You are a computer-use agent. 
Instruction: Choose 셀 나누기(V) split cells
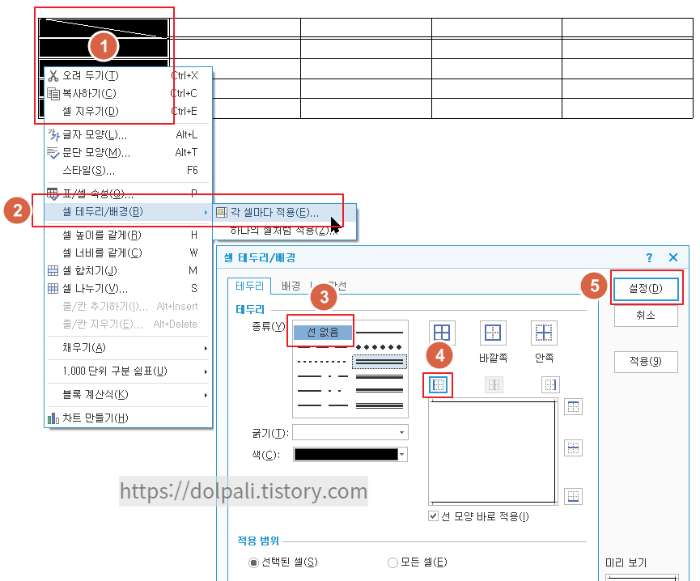tap(128, 288)
